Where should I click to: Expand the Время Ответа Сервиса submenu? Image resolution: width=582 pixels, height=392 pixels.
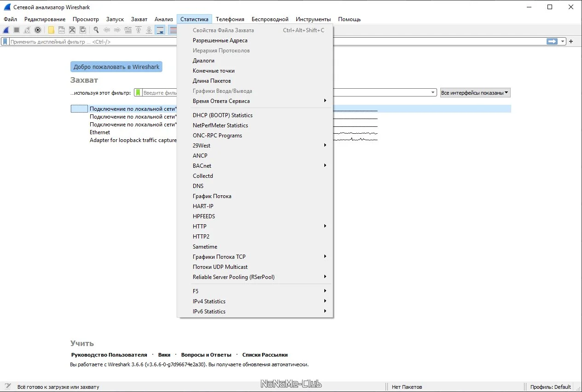pyautogui.click(x=255, y=101)
